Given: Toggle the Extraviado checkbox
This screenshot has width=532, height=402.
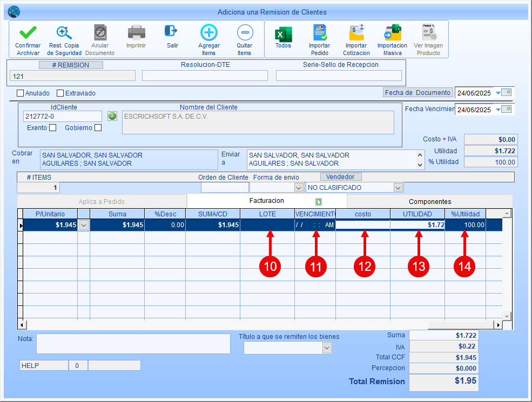Looking at the screenshot, I should 60,93.
